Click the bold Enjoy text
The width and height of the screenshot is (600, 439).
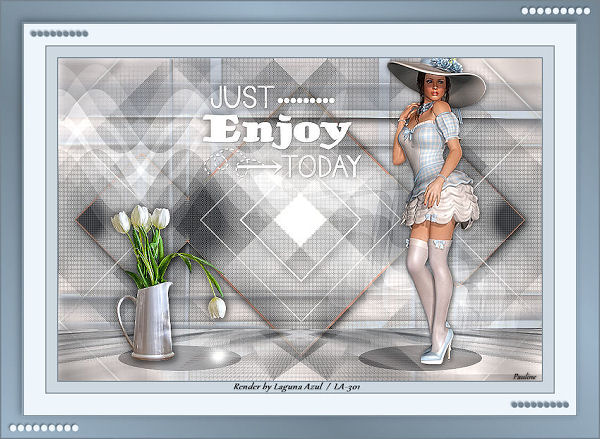276,131
